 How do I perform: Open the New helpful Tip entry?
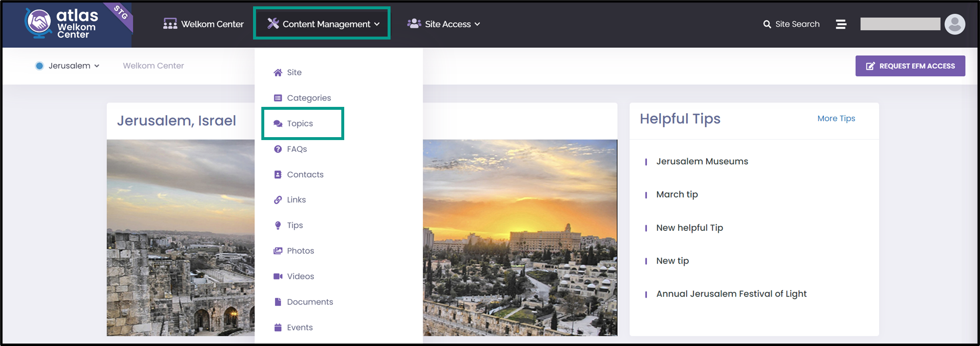[689, 227]
